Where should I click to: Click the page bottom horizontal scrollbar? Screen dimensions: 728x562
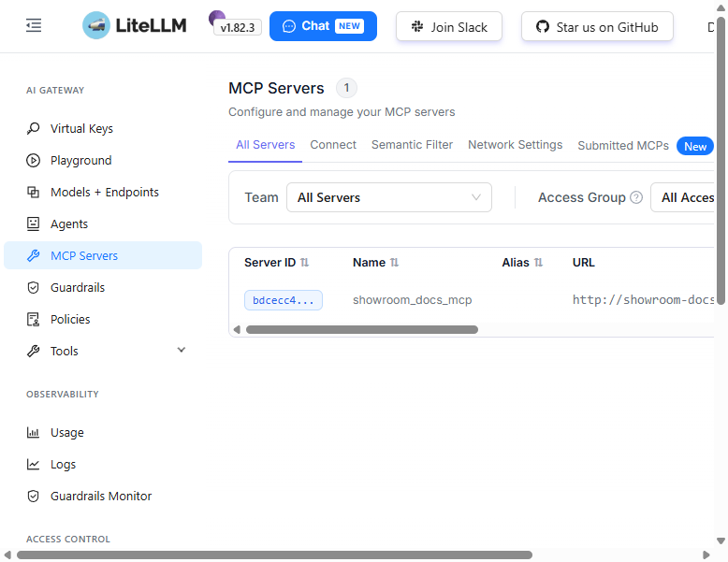(x=274, y=555)
